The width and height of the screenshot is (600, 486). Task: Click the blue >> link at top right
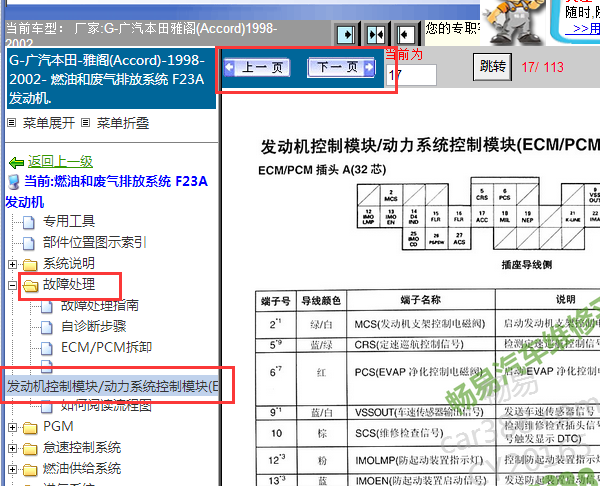click(x=583, y=29)
